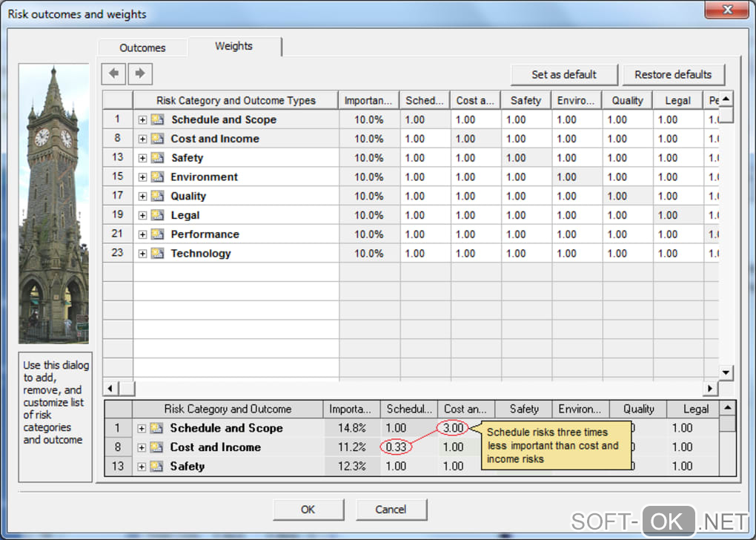Click the upper table 'Sched...' column header
Viewport: 756px width, 540px height.
coord(425,100)
